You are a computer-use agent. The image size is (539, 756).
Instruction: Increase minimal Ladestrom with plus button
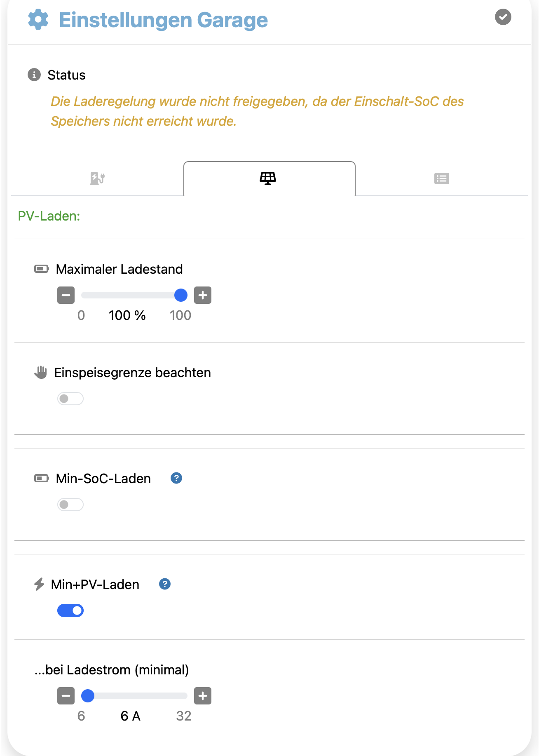[203, 696]
